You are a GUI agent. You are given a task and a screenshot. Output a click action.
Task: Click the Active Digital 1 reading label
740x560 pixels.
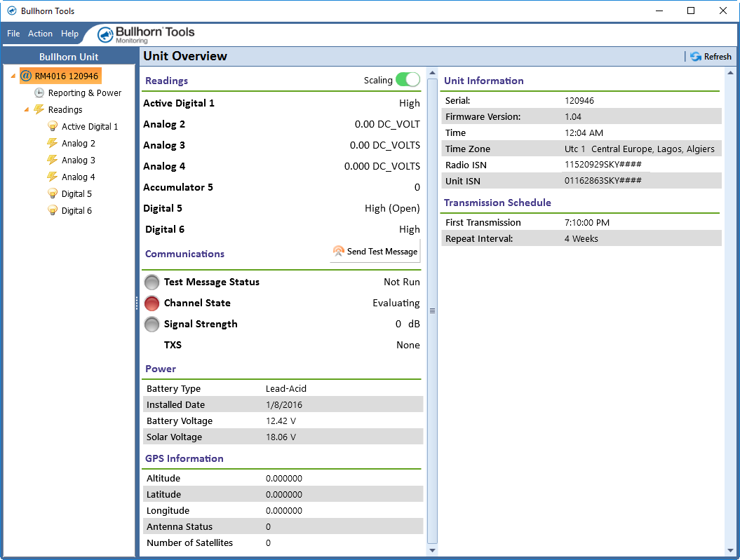click(x=179, y=103)
